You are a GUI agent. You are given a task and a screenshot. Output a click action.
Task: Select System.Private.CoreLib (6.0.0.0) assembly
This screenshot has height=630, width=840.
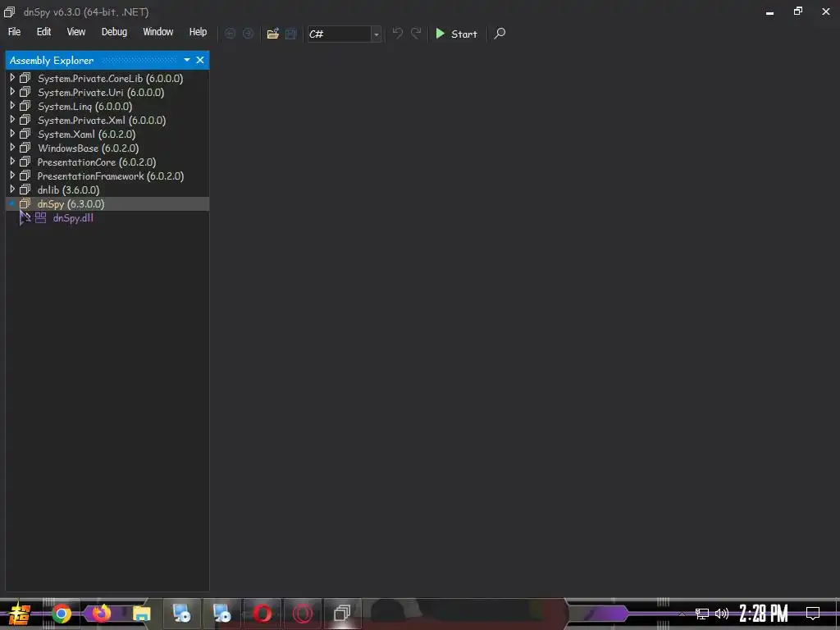111,78
